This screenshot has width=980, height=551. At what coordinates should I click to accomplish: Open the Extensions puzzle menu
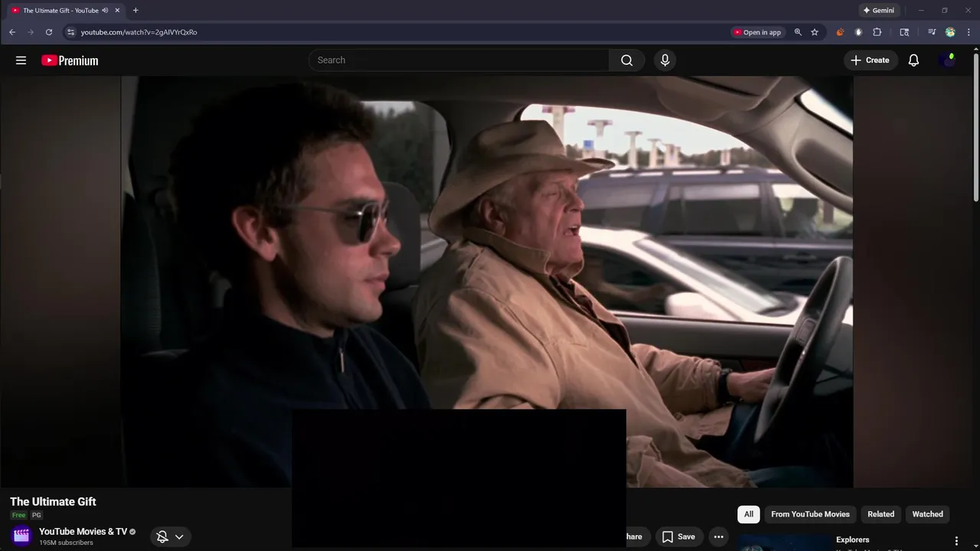tap(877, 32)
